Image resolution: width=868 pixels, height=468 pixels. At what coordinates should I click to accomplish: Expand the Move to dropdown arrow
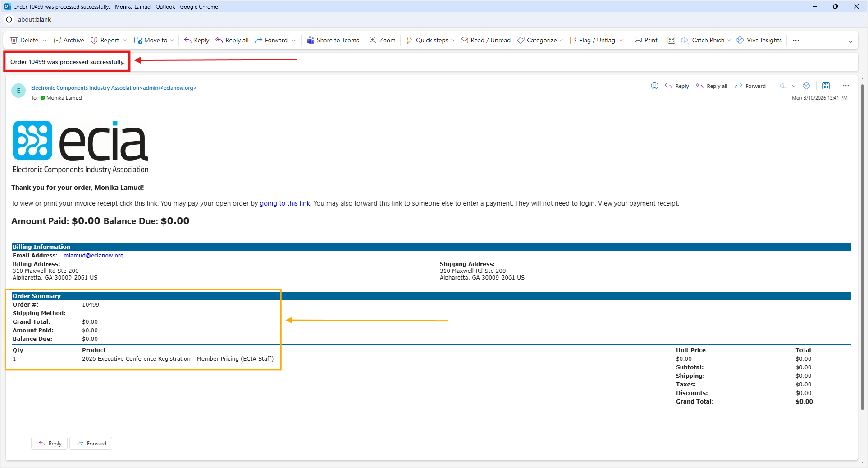coord(172,41)
